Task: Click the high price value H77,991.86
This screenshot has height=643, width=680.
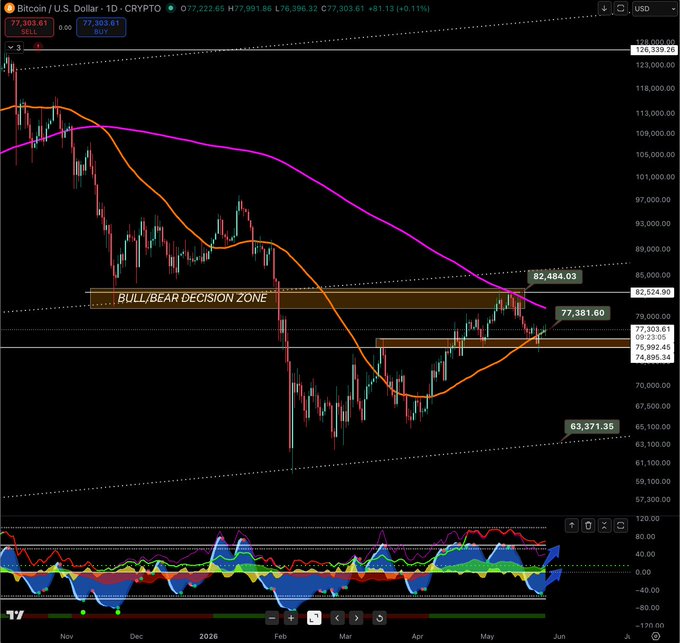Action: tap(250, 9)
